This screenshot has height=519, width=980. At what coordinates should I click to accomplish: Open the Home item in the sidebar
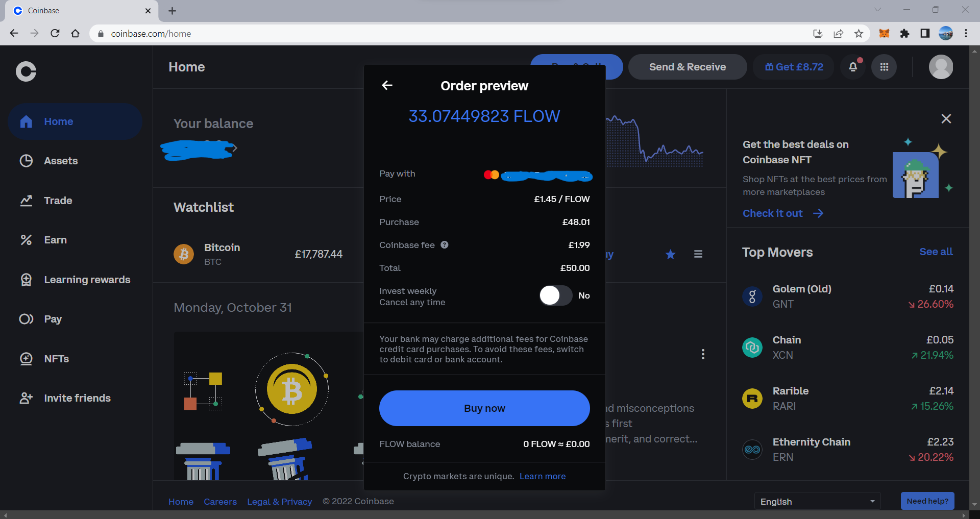pos(75,121)
